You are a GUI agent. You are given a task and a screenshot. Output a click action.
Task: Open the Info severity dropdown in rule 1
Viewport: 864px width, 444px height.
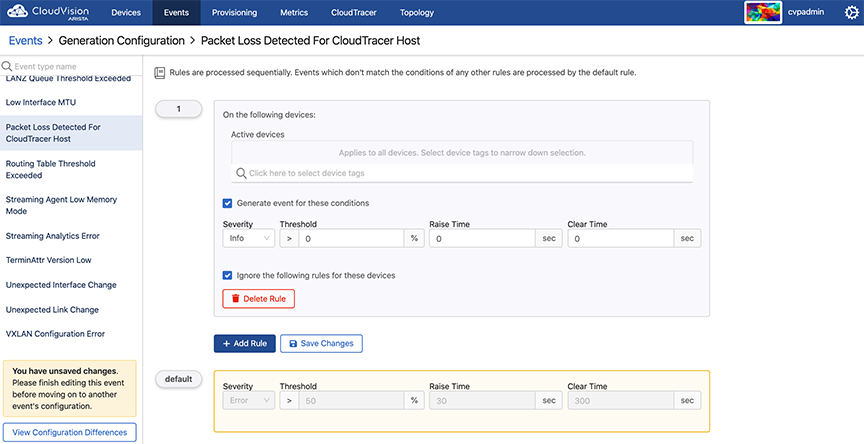point(249,239)
